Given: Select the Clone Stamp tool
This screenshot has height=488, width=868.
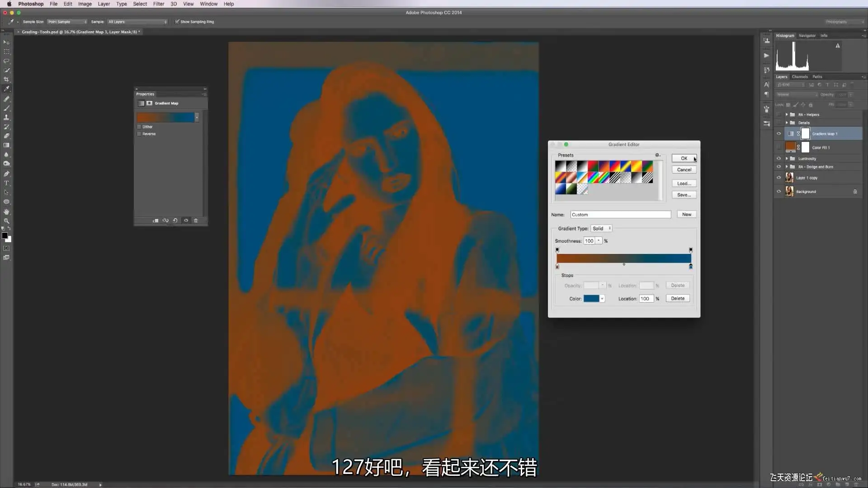Looking at the screenshot, I should pyautogui.click(x=6, y=117).
